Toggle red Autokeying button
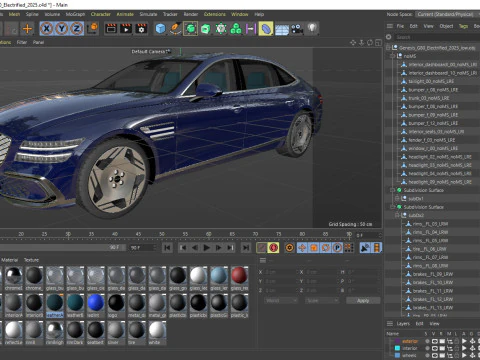 [274, 248]
